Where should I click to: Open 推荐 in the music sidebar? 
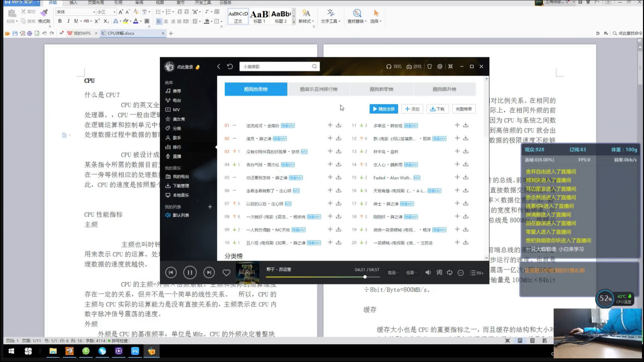(173, 91)
